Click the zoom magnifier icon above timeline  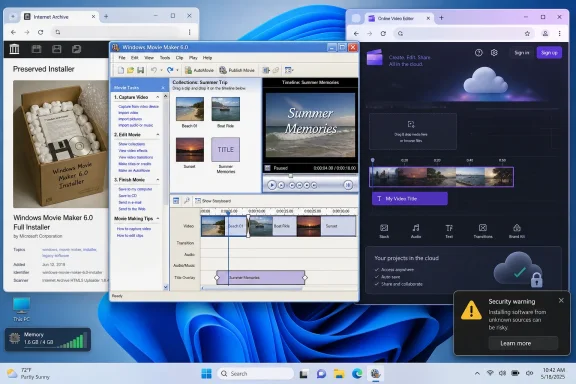point(187,201)
